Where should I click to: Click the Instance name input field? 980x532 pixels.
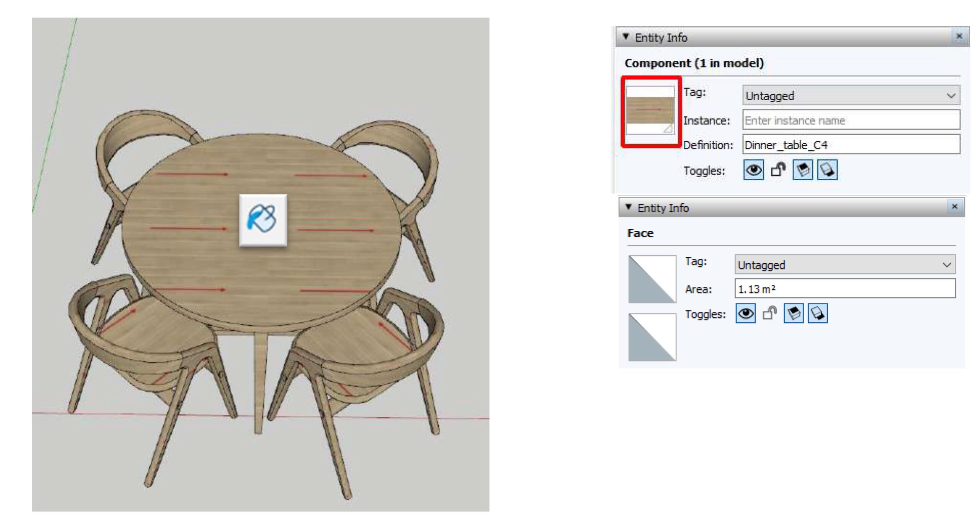coord(851,120)
